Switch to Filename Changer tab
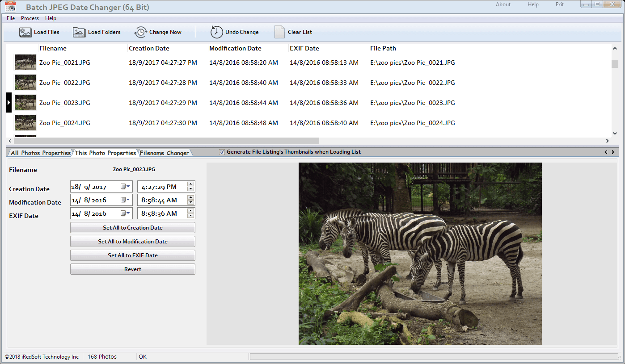This screenshot has height=364, width=625. [x=165, y=153]
